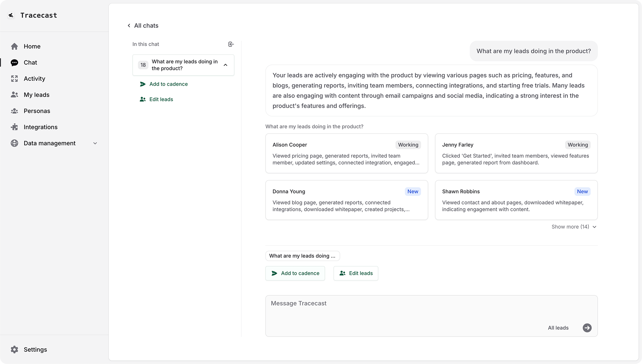Screen dimensions: 642x364
Task: Collapse the 'What are my leads doing' chat item
Action: (225, 65)
